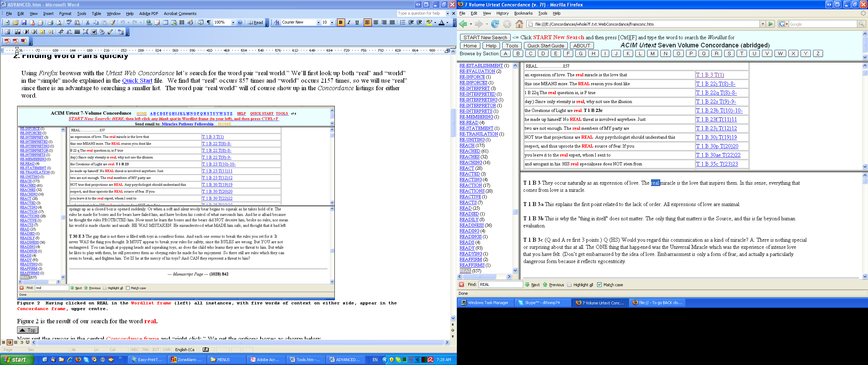
Task: Open Columns layout icon in Word toolbar
Action: click(x=182, y=22)
